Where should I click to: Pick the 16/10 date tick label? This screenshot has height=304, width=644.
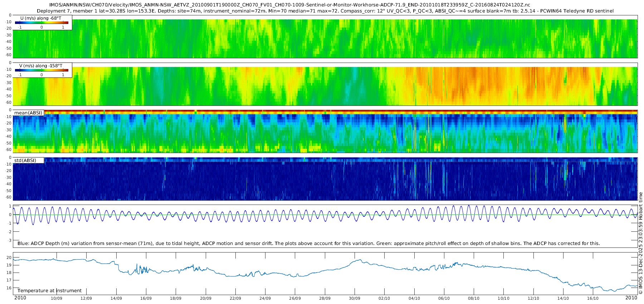[x=592, y=298]
